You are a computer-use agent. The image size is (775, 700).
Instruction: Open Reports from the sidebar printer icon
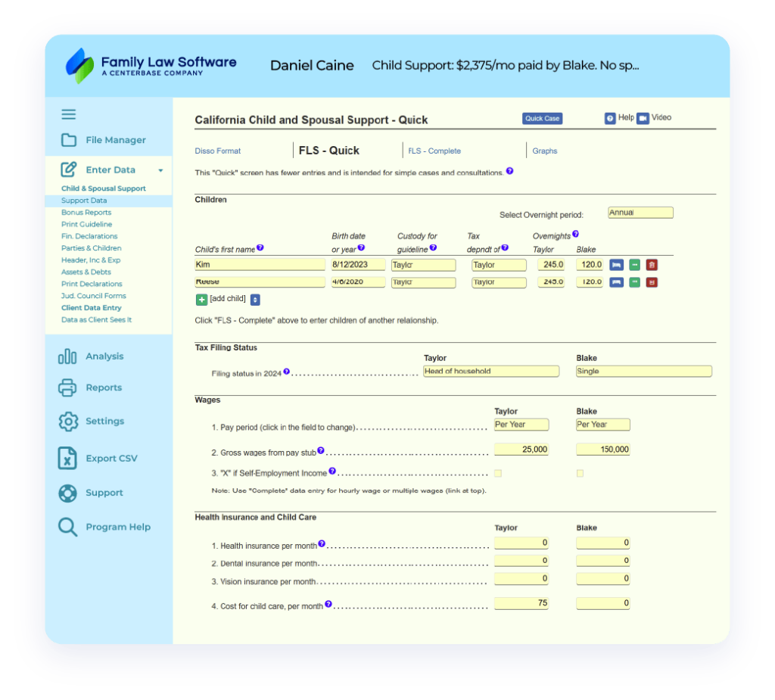click(x=68, y=387)
